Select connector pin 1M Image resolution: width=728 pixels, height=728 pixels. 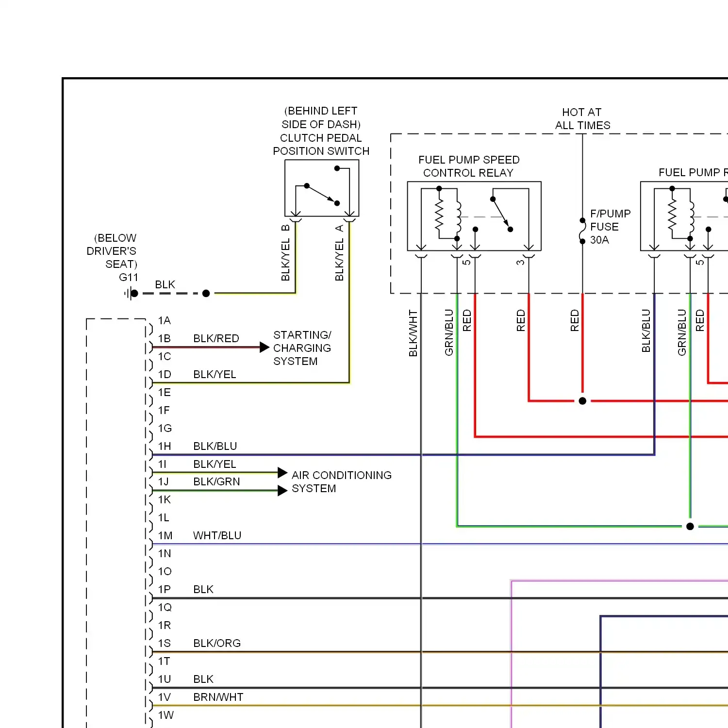[165, 535]
